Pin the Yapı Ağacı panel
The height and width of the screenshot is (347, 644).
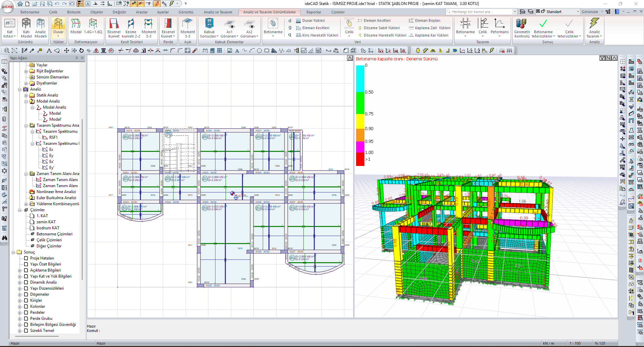77,58
